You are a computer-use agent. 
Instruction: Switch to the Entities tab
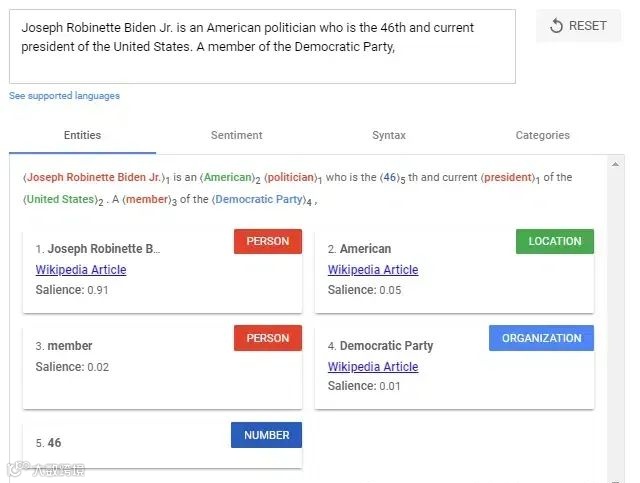click(x=82, y=135)
